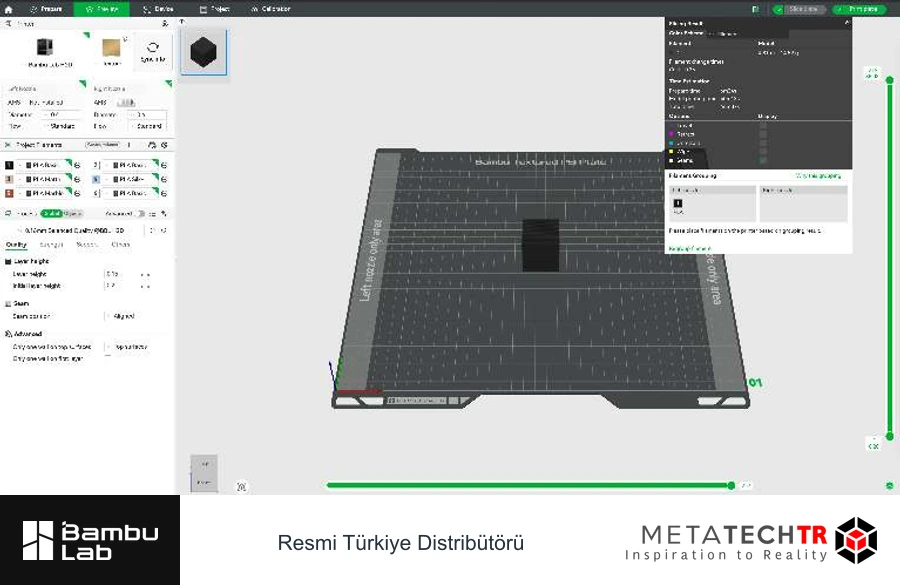Open the Others settings tab
Viewport: 900px width, 585px height.
121,245
